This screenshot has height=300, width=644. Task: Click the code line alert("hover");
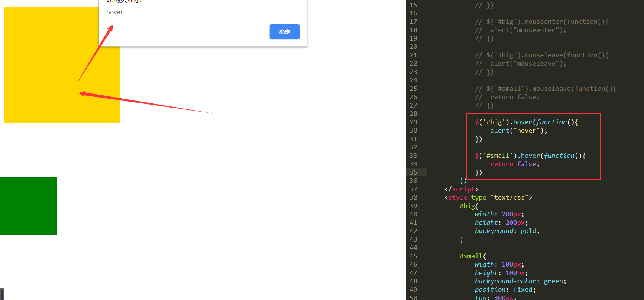pyautogui.click(x=518, y=130)
